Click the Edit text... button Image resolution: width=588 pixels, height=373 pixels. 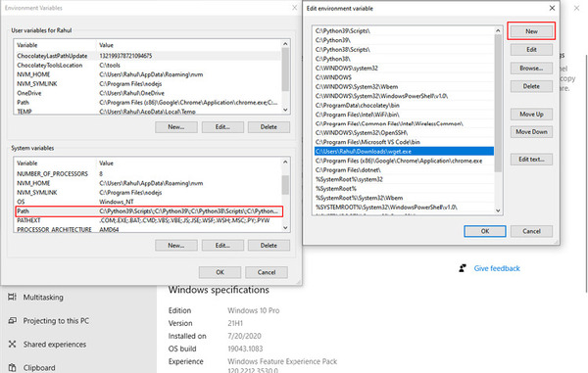(x=531, y=160)
